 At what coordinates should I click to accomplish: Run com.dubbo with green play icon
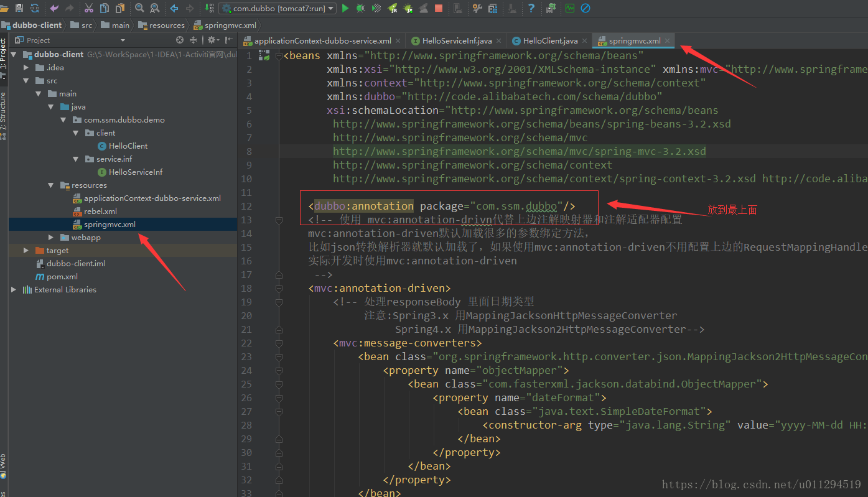point(345,8)
